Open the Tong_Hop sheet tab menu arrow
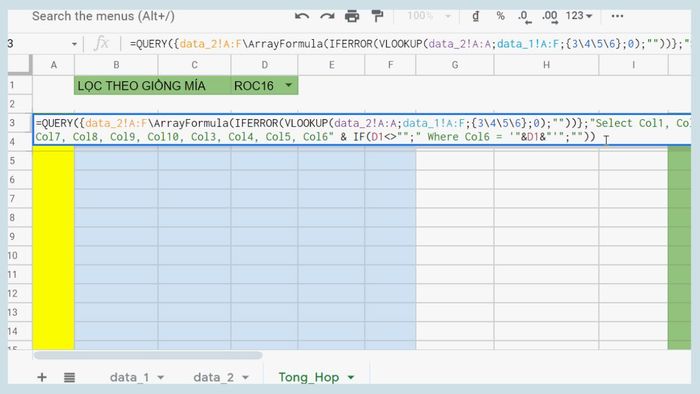700x394 pixels. (x=351, y=377)
